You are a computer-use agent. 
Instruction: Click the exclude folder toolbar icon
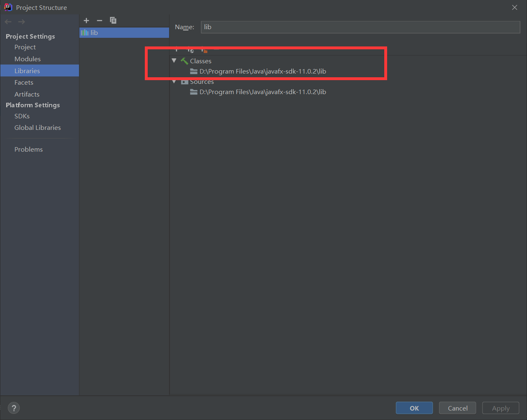[204, 50]
